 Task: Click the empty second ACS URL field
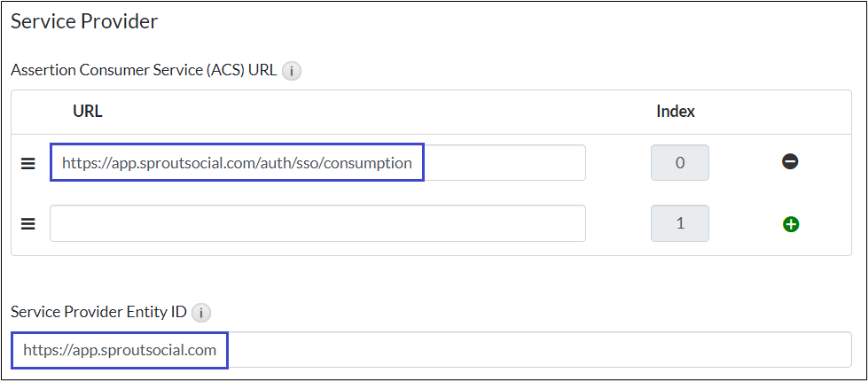(317, 223)
